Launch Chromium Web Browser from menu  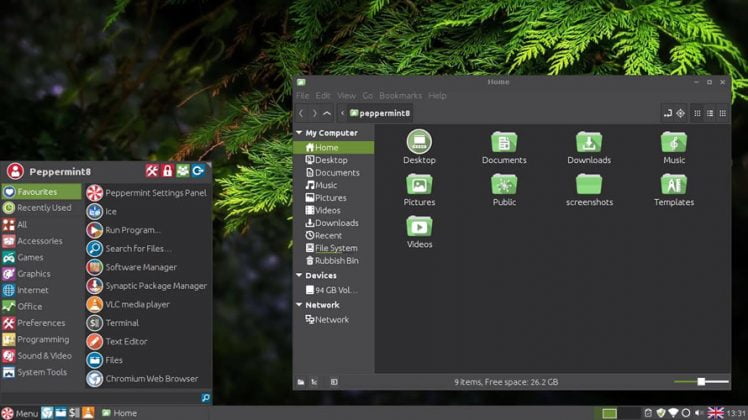click(x=147, y=378)
